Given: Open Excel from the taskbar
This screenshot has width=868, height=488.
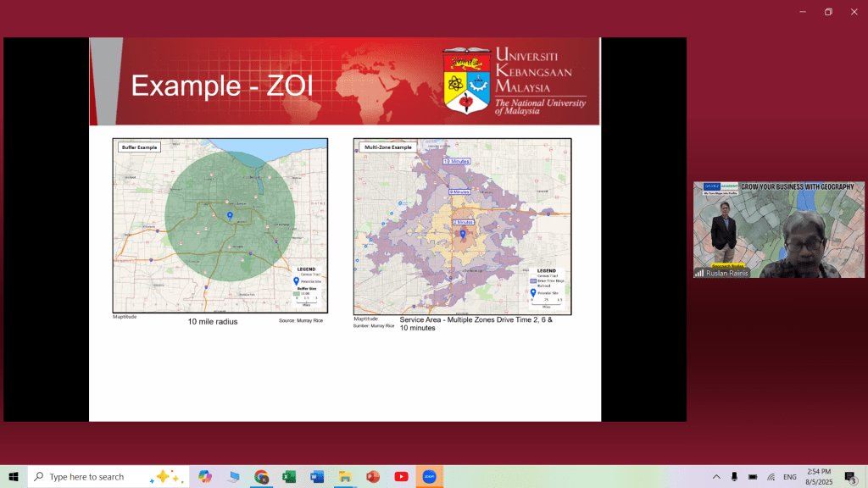Looking at the screenshot, I should (289, 476).
